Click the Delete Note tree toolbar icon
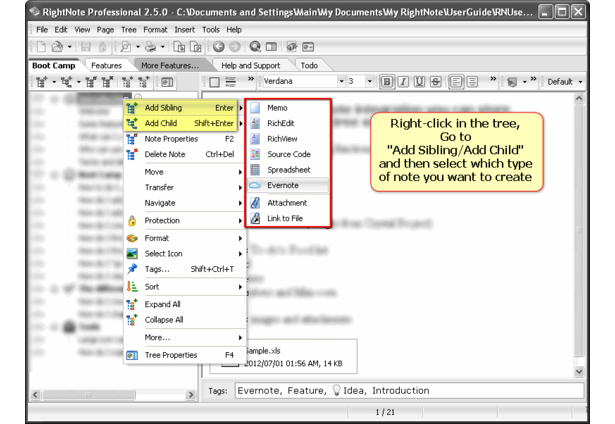The height and width of the screenshot is (424, 615). (107, 82)
